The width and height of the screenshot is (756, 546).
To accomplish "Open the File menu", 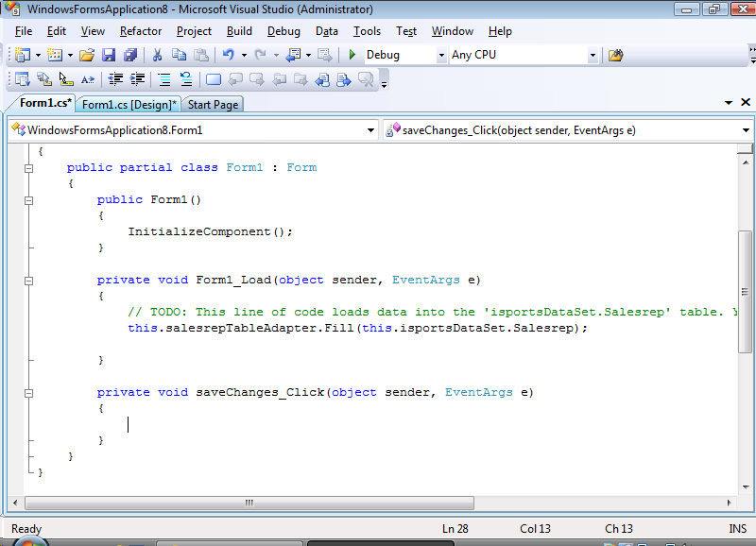I will click(x=23, y=31).
